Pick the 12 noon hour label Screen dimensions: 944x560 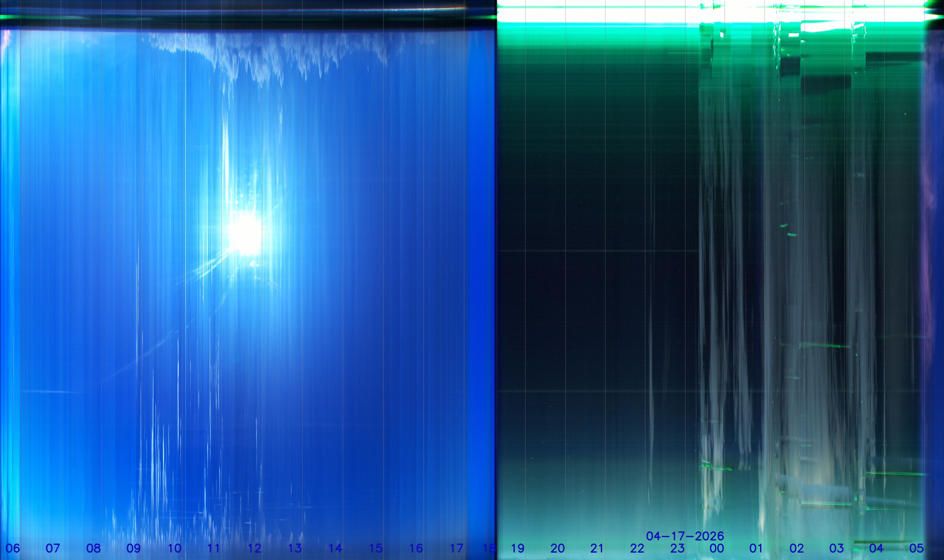254,548
